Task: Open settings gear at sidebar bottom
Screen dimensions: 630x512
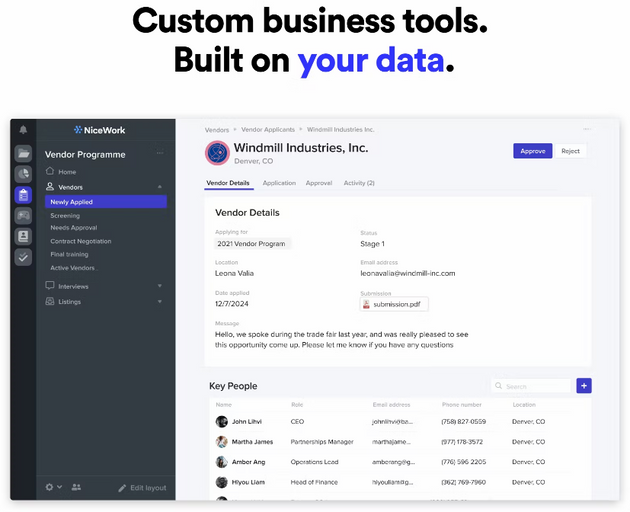Action: click(x=49, y=487)
